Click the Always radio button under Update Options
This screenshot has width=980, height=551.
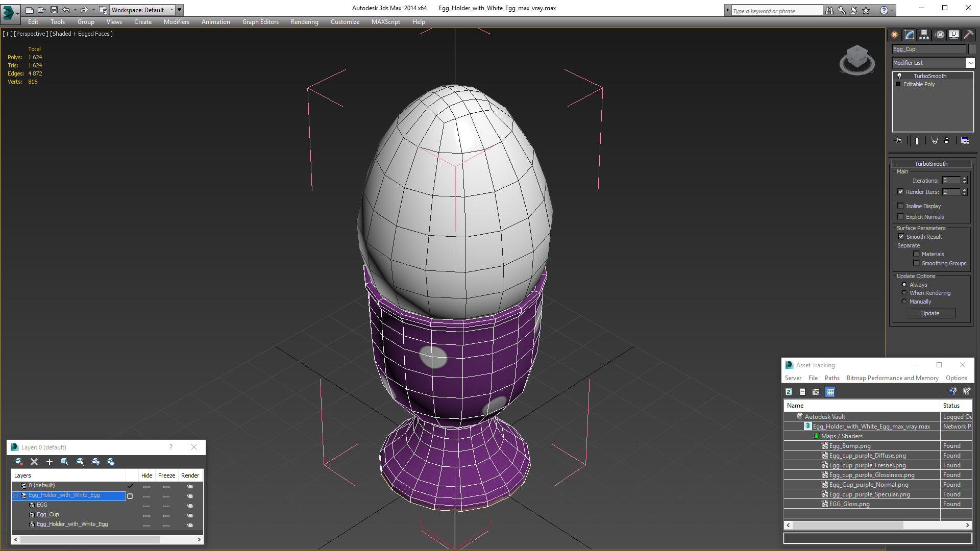tap(904, 284)
